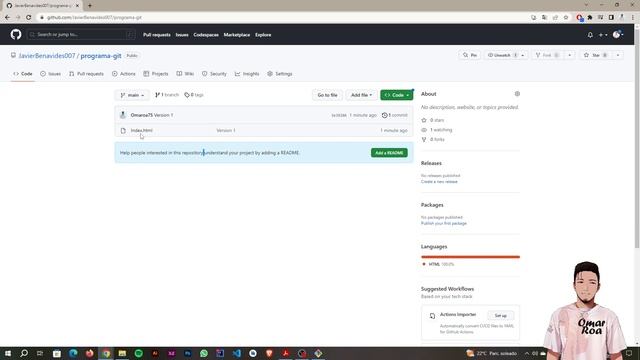Open browser extensions puzzle icon
The image size is (640, 360).
[x=590, y=18]
